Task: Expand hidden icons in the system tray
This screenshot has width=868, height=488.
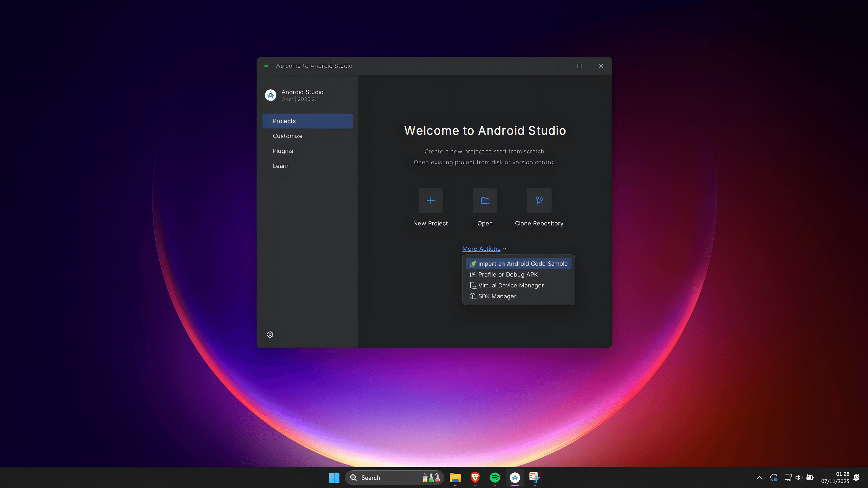Action: coord(759,478)
